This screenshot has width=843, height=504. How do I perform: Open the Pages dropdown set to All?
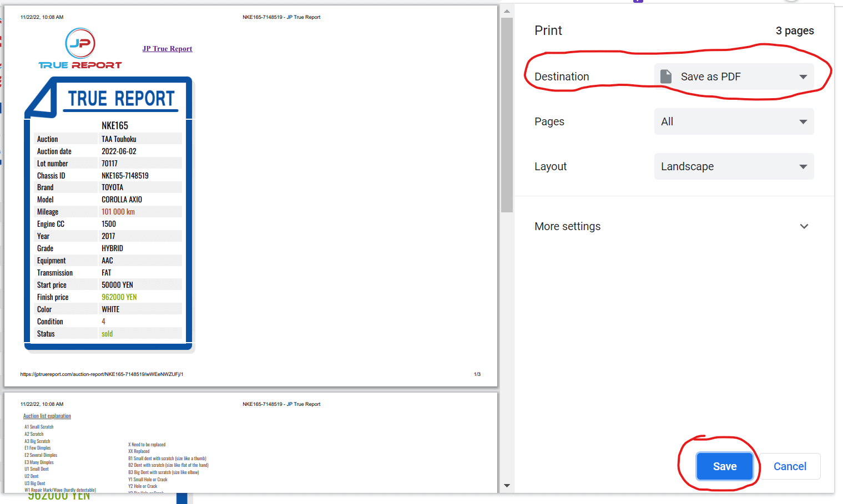pos(734,121)
